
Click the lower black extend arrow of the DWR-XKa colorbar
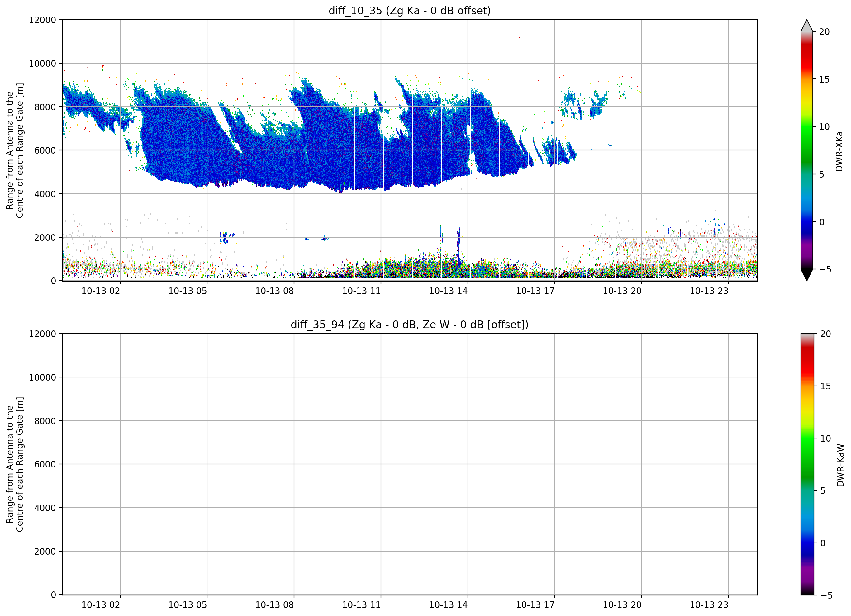click(807, 275)
